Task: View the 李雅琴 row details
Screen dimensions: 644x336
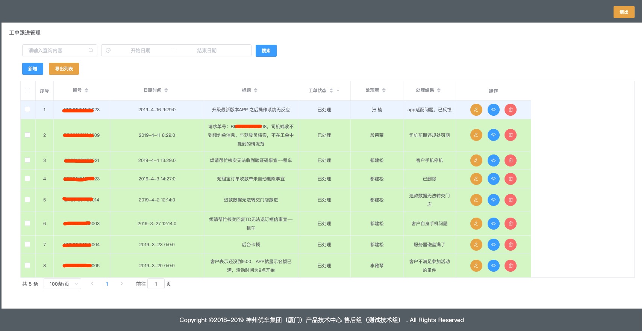Action: coord(493,266)
